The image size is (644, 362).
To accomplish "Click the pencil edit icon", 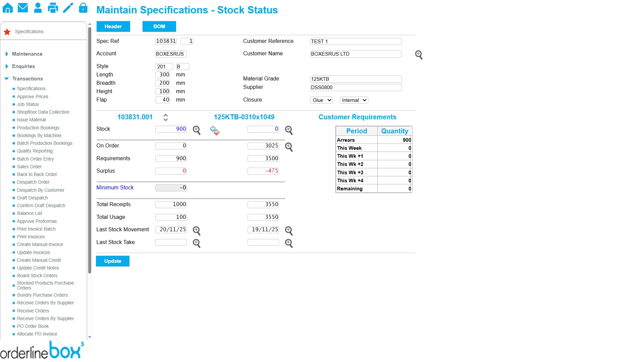I will [68, 8].
